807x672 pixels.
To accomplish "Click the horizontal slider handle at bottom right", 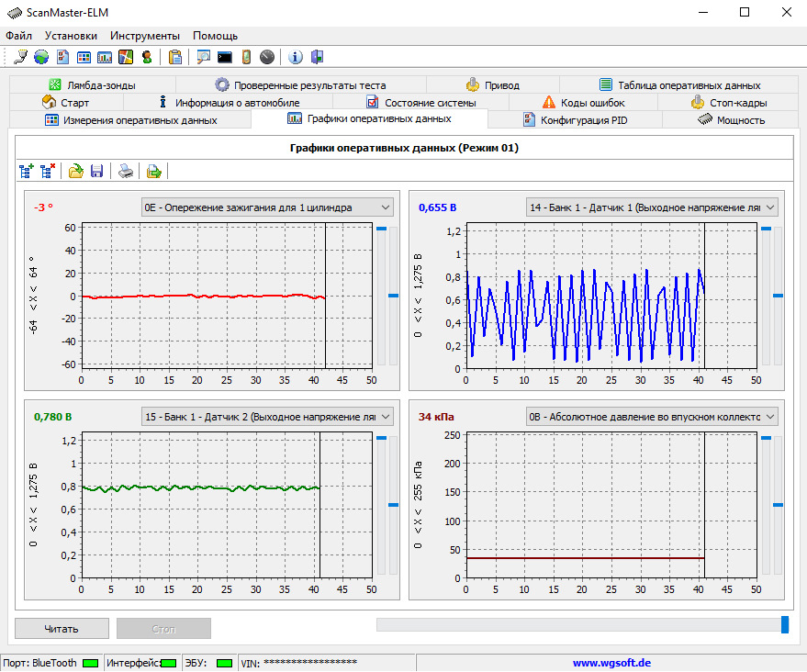I will pyautogui.click(x=784, y=624).
